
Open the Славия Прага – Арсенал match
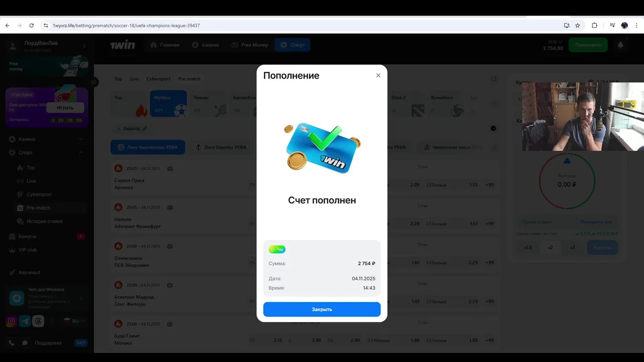tap(130, 184)
